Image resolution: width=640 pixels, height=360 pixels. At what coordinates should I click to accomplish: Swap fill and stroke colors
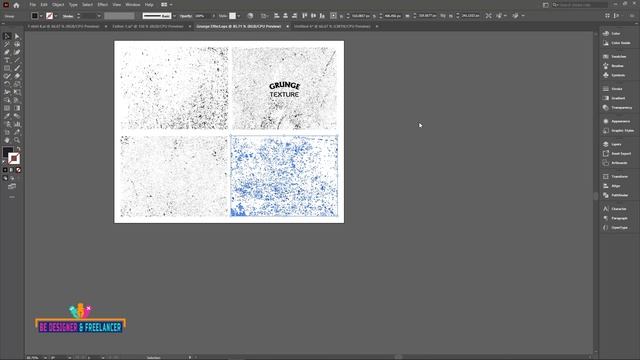point(18,149)
